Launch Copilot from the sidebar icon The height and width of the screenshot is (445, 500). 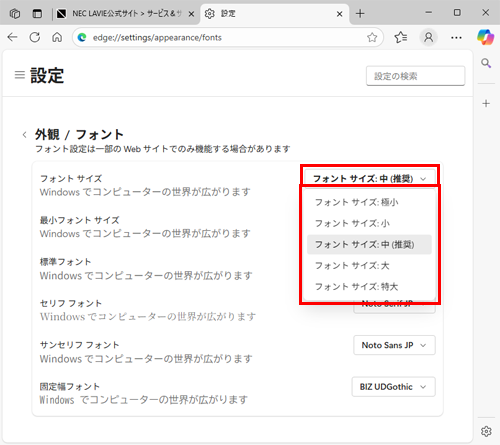coord(485,37)
